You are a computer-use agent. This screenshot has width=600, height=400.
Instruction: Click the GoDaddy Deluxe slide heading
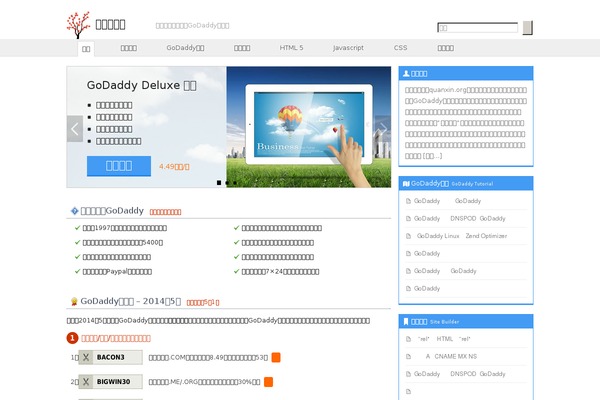(x=142, y=85)
